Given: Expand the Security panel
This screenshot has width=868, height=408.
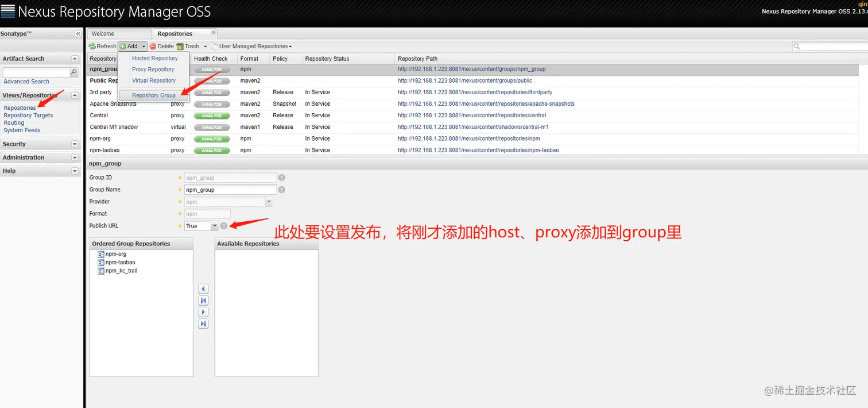Looking at the screenshot, I should click(75, 144).
